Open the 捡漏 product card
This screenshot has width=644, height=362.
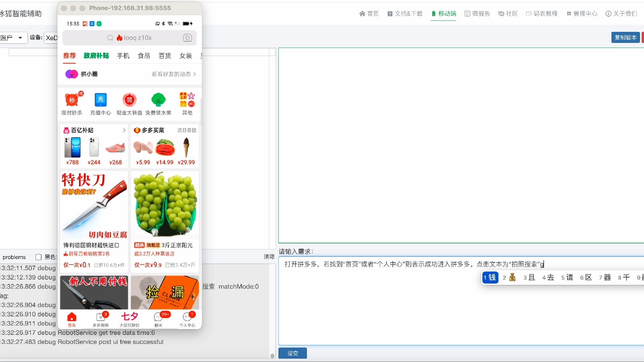tap(165, 292)
